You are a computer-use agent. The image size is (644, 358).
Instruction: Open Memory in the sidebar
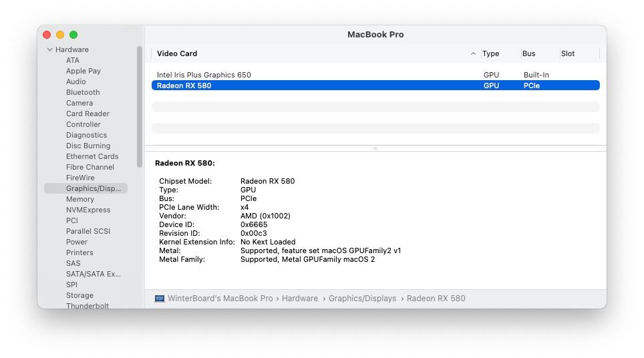pos(80,199)
